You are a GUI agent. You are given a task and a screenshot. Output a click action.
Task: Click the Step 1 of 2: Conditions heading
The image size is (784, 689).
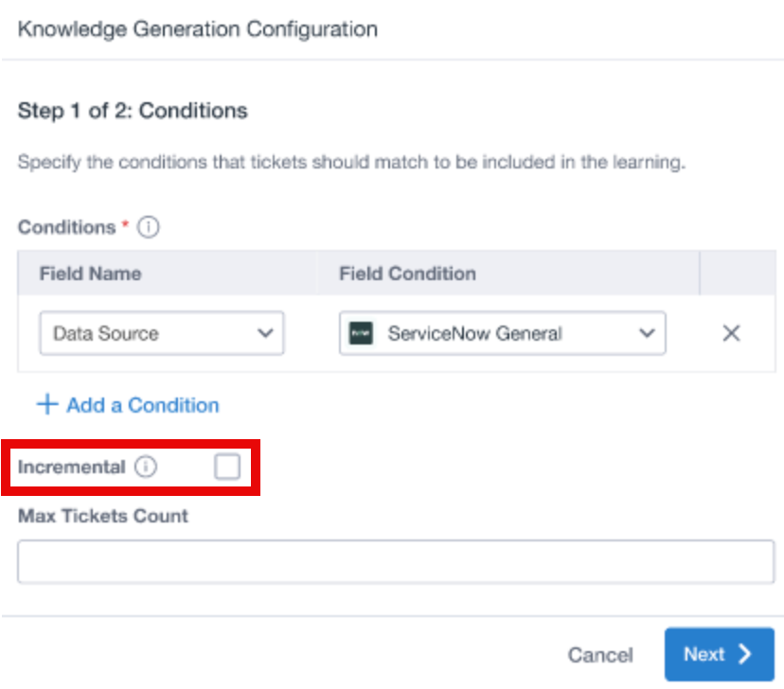click(133, 111)
